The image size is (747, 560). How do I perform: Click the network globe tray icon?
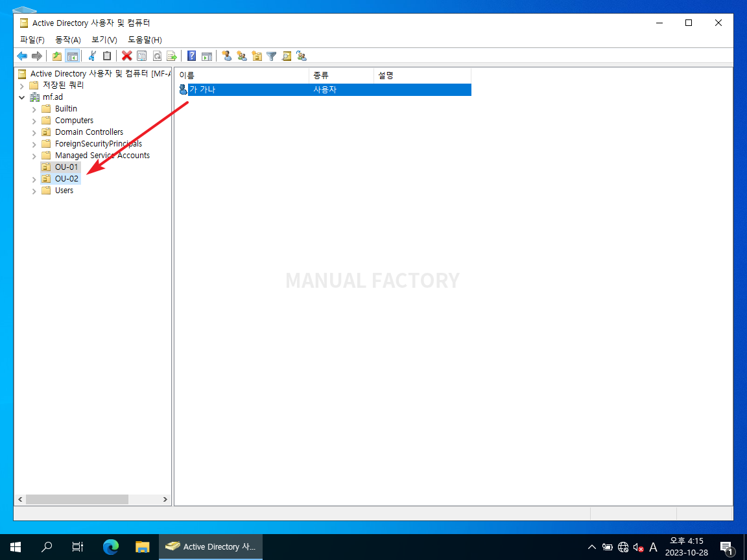tap(622, 547)
